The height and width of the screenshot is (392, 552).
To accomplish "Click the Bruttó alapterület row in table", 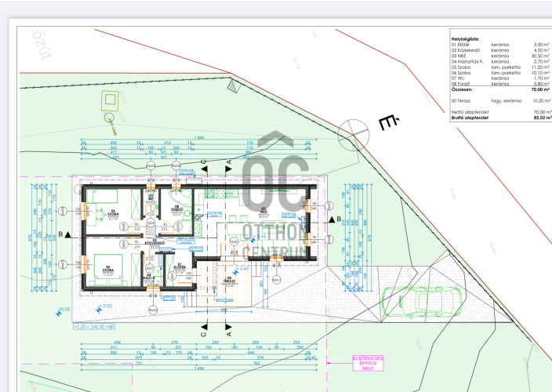I will pyautogui.click(x=499, y=118).
